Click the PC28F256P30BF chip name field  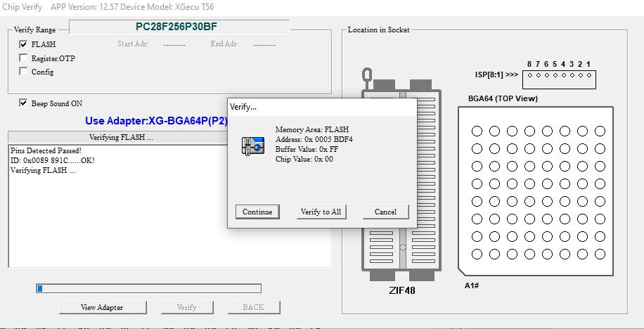[179, 27]
